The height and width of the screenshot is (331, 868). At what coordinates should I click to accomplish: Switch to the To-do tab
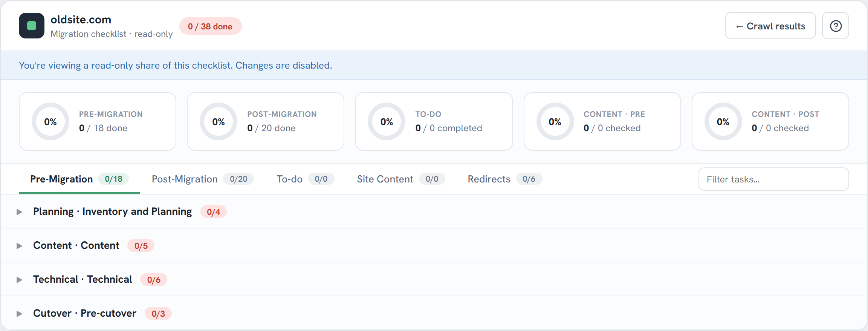[x=306, y=179]
